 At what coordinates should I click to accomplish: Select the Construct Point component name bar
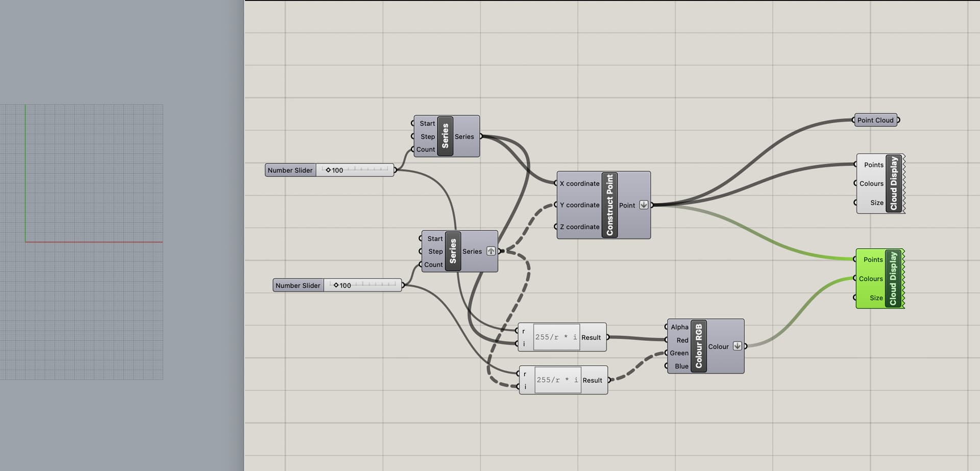609,205
